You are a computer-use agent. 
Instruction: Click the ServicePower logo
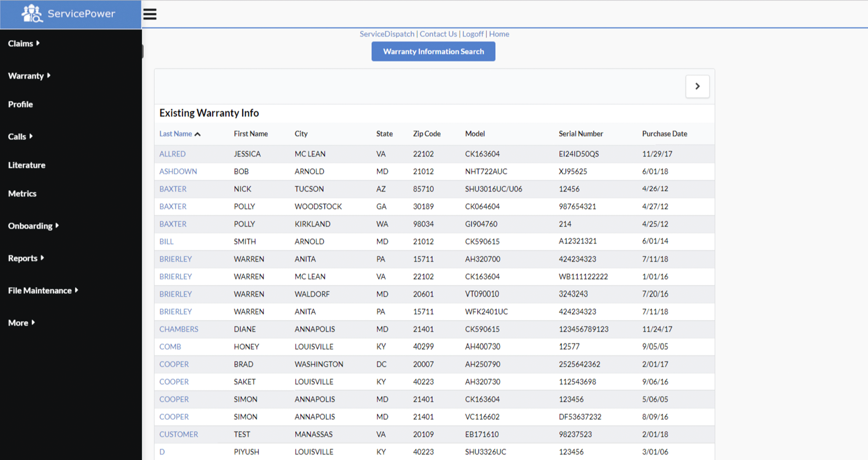click(68, 13)
